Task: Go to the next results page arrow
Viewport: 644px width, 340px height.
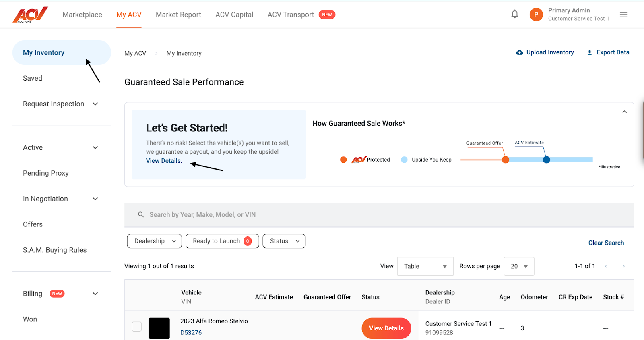Action: click(623, 266)
